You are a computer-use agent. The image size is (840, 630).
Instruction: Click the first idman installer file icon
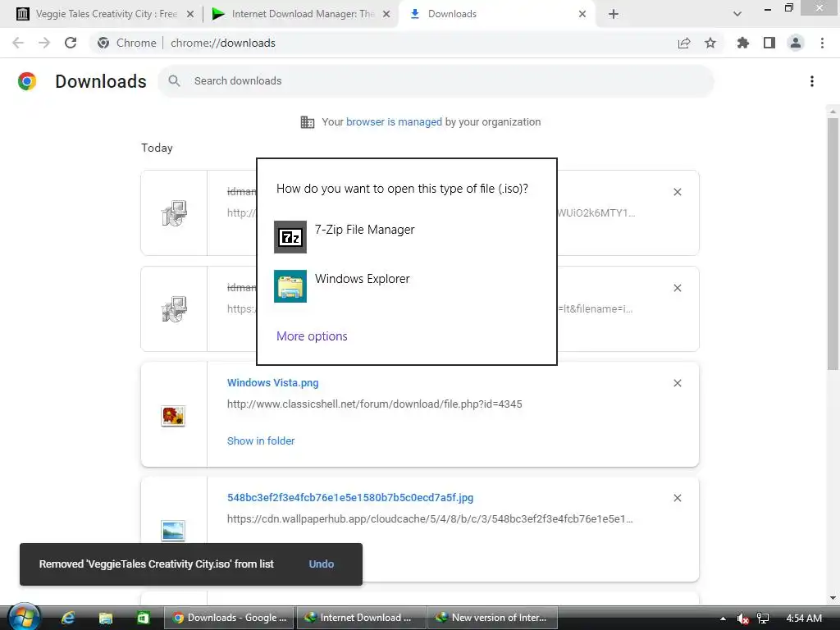click(174, 213)
